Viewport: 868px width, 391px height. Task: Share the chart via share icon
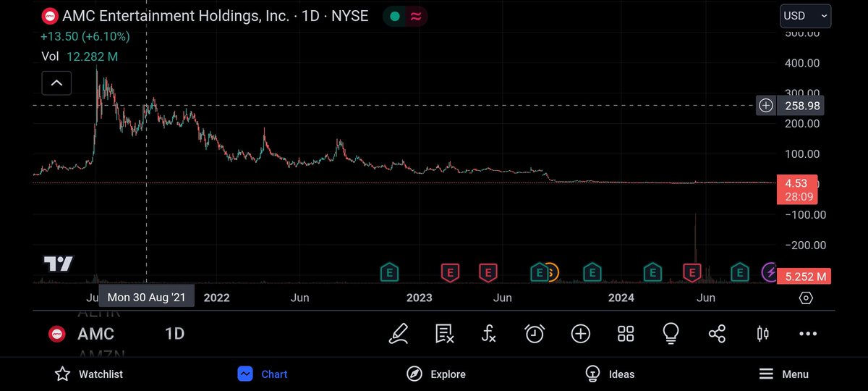click(717, 333)
